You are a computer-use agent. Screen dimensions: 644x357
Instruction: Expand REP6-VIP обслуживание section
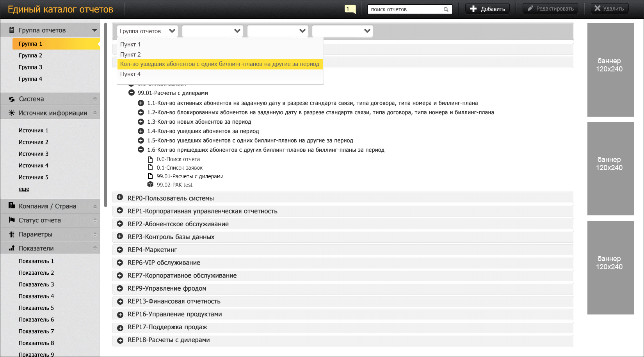(120, 263)
